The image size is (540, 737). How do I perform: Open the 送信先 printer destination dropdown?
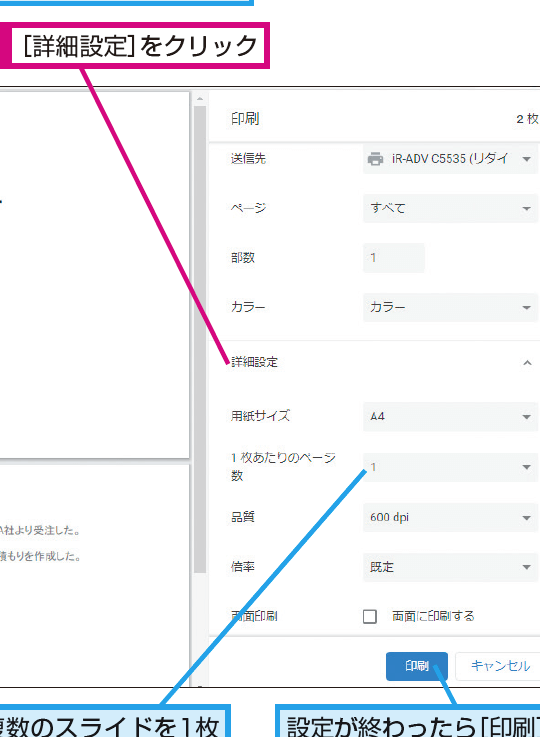coord(450,159)
